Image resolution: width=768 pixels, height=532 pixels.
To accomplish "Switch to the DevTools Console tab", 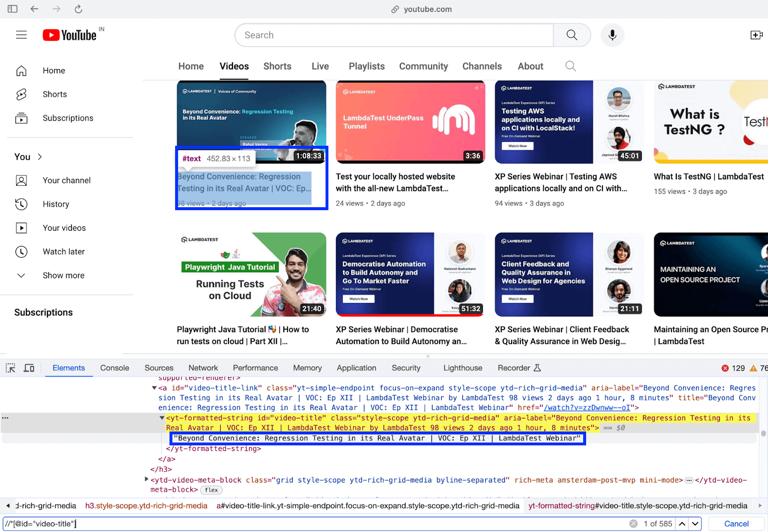I will (x=115, y=368).
